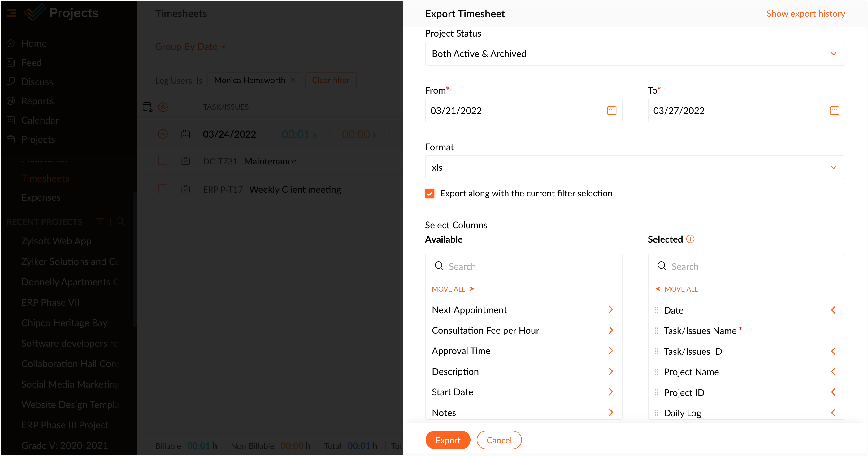Image resolution: width=868 pixels, height=456 pixels.
Task: Open Calendar in the sidebar
Action: 40,120
